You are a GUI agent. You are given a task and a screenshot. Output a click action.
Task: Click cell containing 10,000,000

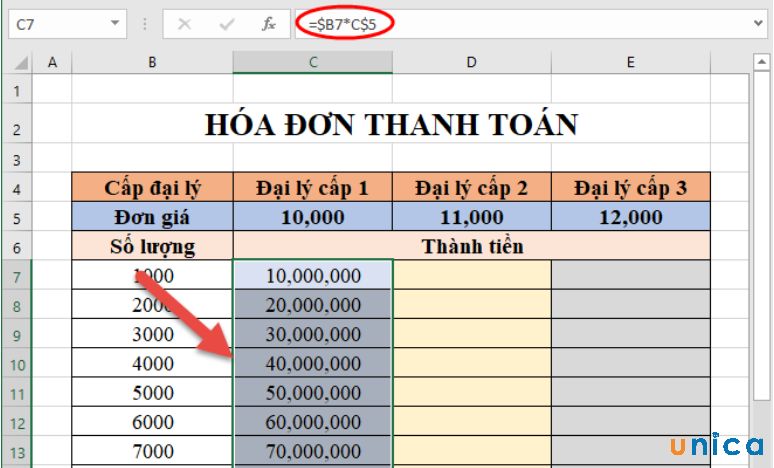click(313, 276)
